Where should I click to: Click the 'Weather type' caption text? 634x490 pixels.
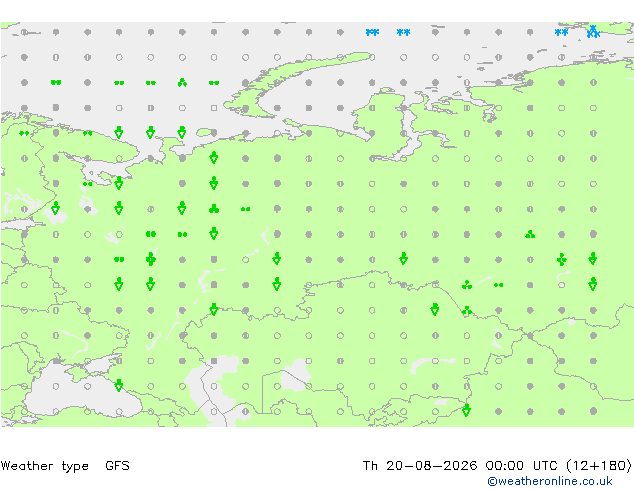45,466
